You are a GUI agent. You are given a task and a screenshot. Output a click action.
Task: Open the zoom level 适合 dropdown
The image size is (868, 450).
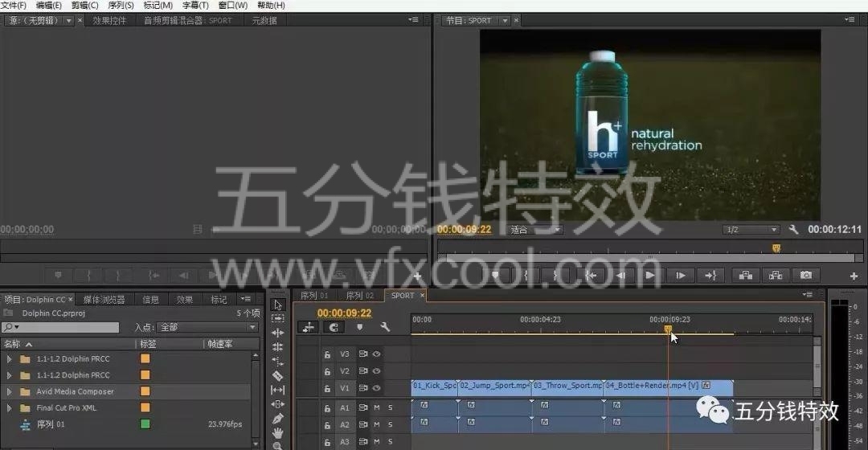tap(534, 229)
